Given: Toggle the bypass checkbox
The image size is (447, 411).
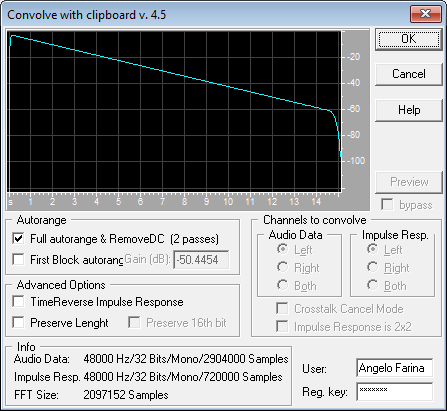Looking at the screenshot, I should pyautogui.click(x=387, y=205).
